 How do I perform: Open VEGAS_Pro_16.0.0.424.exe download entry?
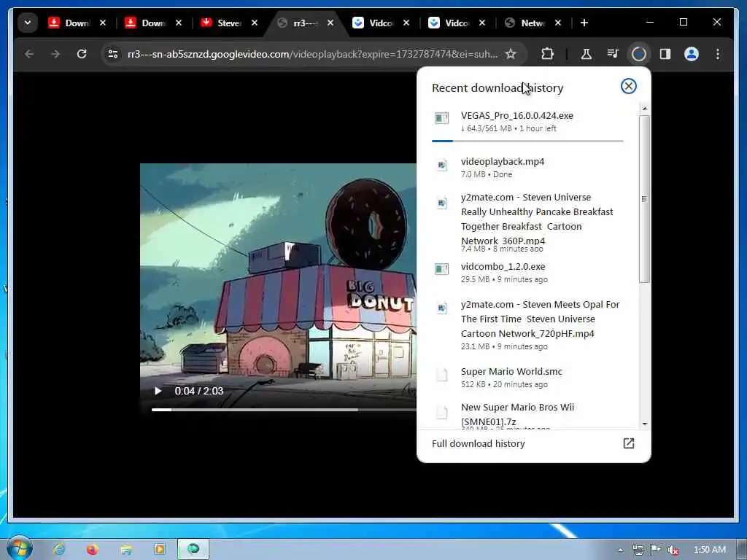pyautogui.click(x=528, y=122)
